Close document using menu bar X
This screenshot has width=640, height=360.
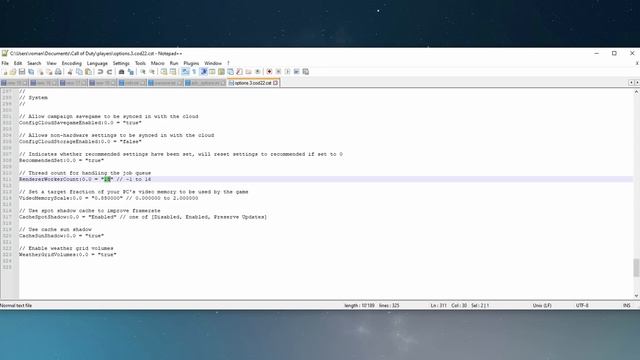pos(637,63)
